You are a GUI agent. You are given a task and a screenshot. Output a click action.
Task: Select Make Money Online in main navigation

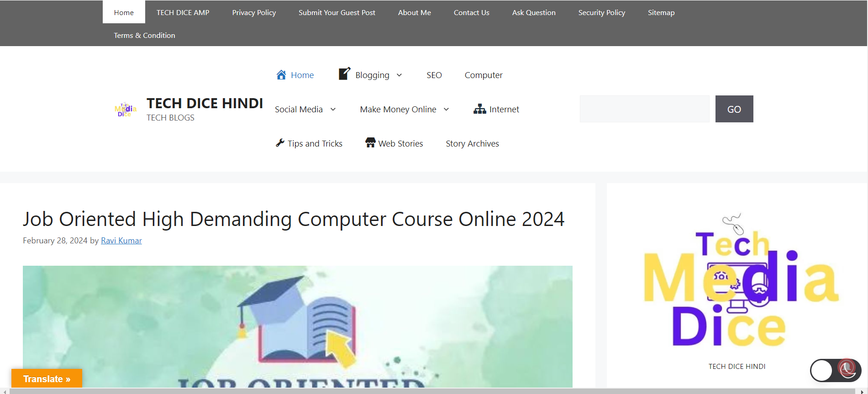(x=398, y=109)
